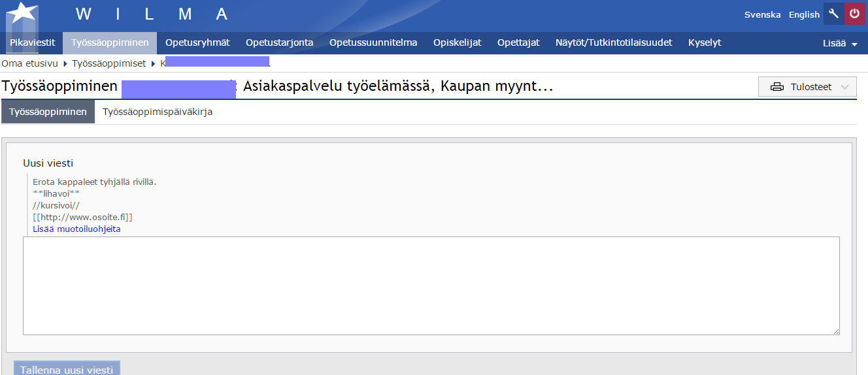Screen dimensions: 868x375
Task: Open the Opetusryhmät menu item
Action: coord(197,42)
